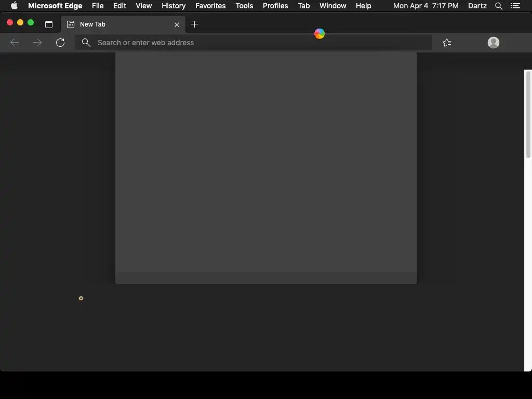Image resolution: width=532 pixels, height=399 pixels.
Task: Open the Favorites star list button
Action: point(447,43)
